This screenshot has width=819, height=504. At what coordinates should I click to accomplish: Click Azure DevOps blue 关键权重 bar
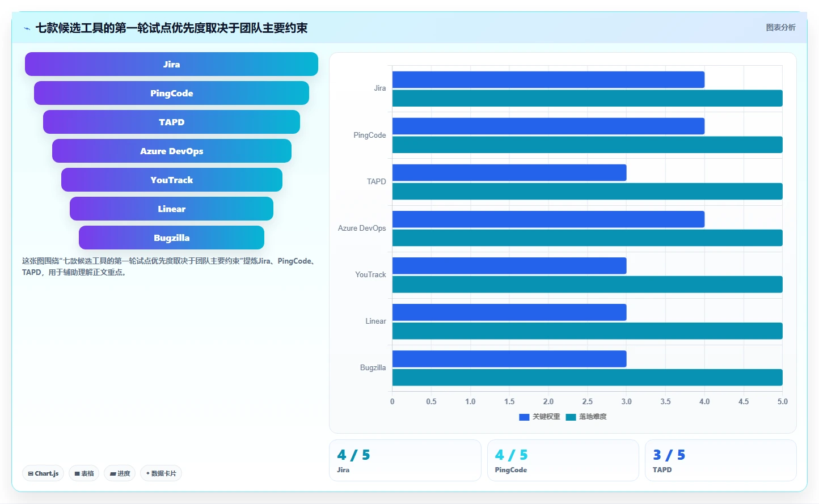pyautogui.click(x=548, y=219)
